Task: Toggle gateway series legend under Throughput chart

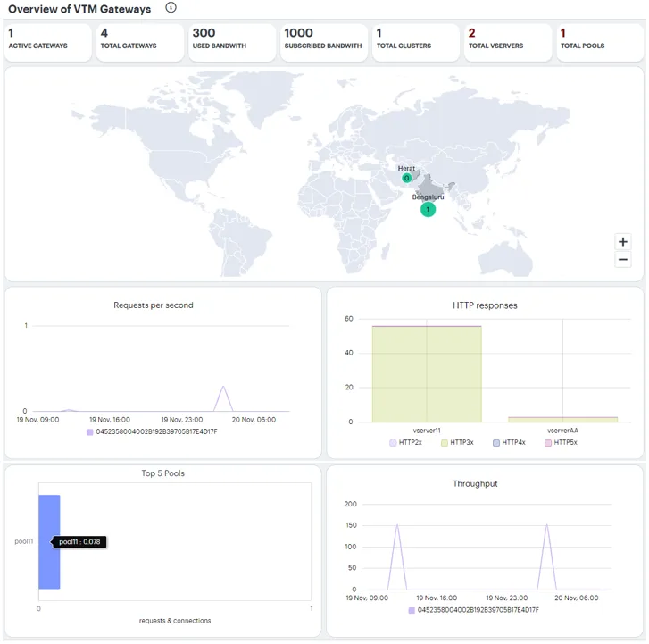Action: tap(473, 610)
